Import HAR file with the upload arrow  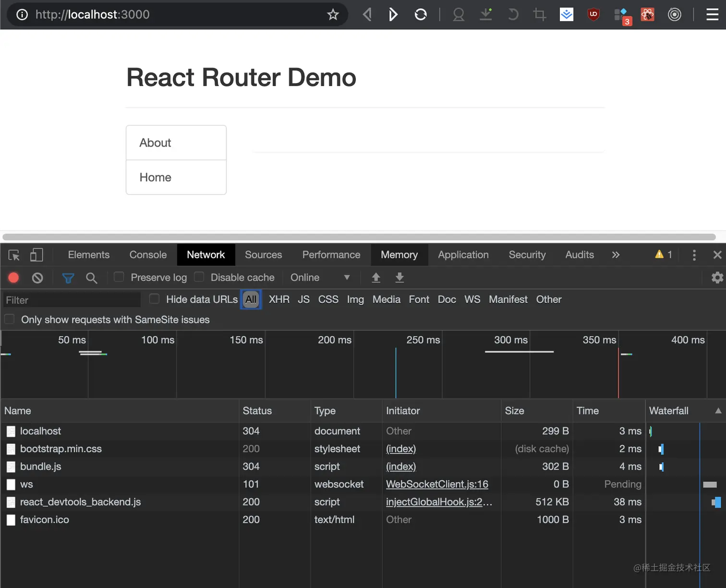click(376, 277)
